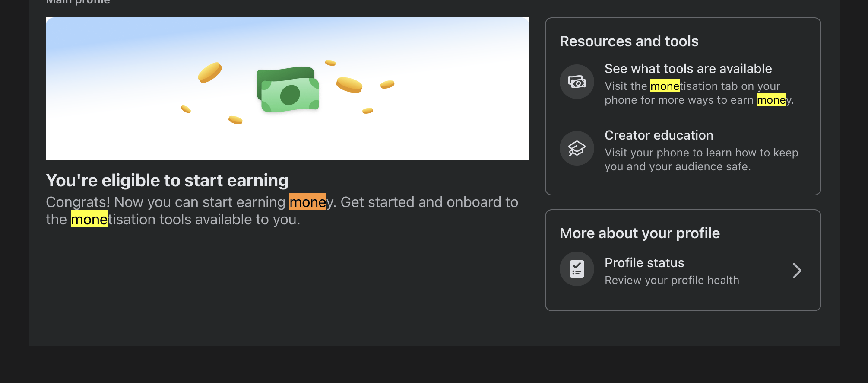The width and height of the screenshot is (868, 383).
Task: Click the Creator education graduation cap icon
Action: coord(577,148)
